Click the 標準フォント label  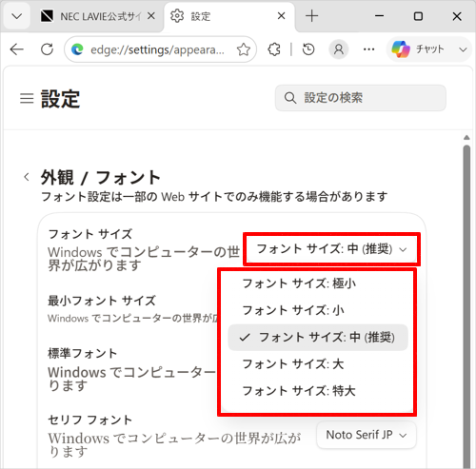click(83, 353)
